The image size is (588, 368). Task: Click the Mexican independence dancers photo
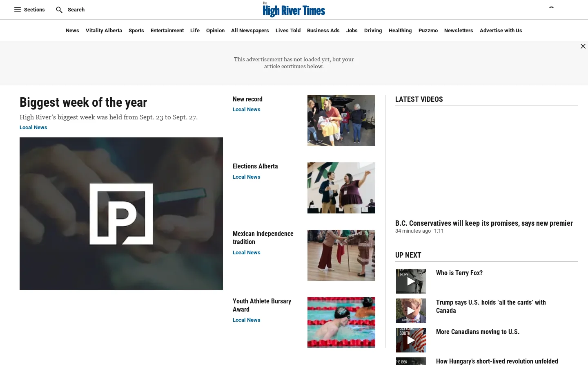click(341, 255)
